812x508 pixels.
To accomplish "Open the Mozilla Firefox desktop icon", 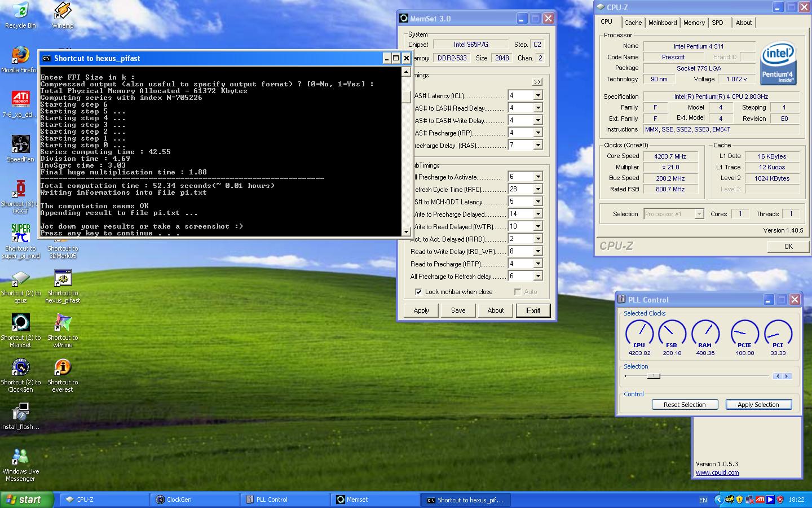I will pyautogui.click(x=20, y=59).
